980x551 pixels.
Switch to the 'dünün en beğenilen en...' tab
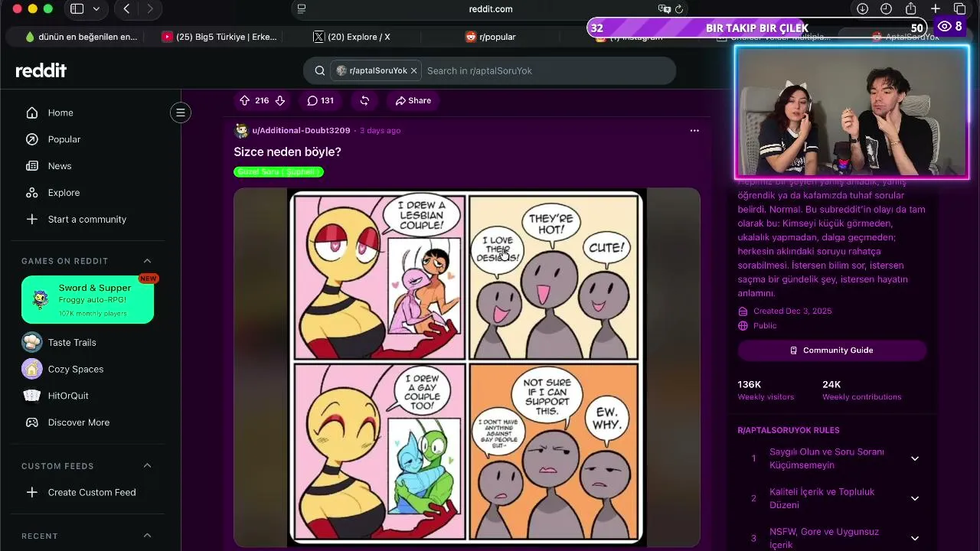(80, 37)
